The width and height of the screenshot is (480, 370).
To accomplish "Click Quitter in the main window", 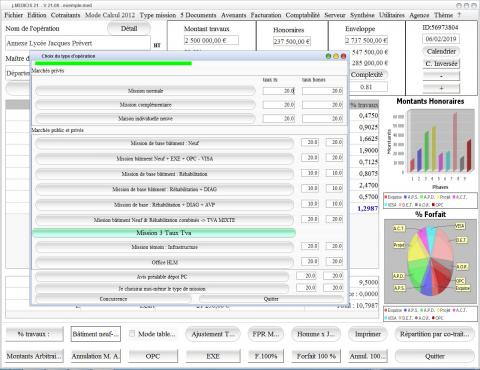I will pyautogui.click(x=434, y=356).
